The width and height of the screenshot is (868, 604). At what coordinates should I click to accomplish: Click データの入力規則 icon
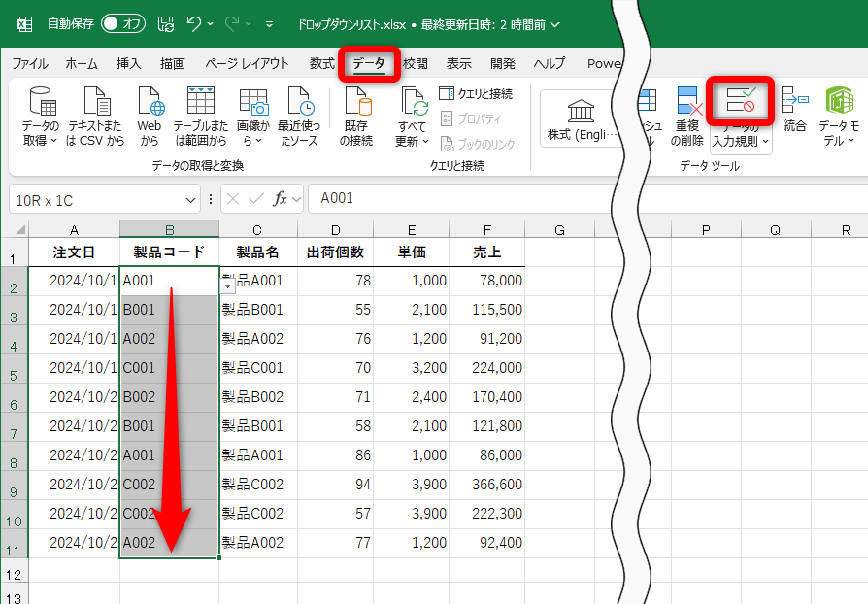point(741,100)
